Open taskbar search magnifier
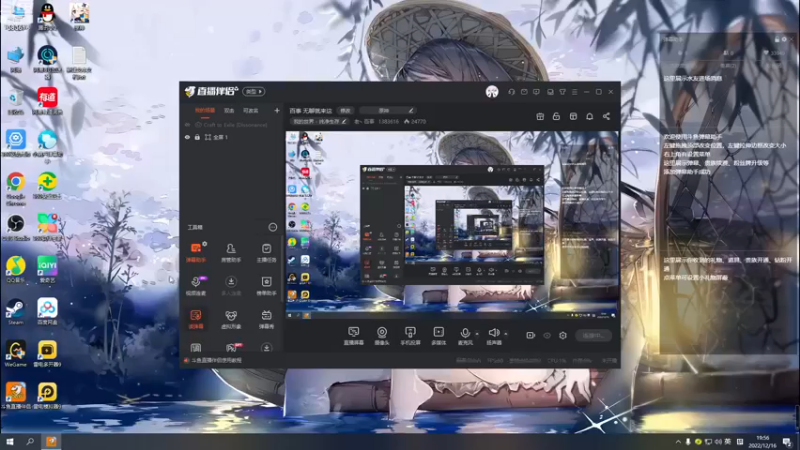 coord(30,442)
